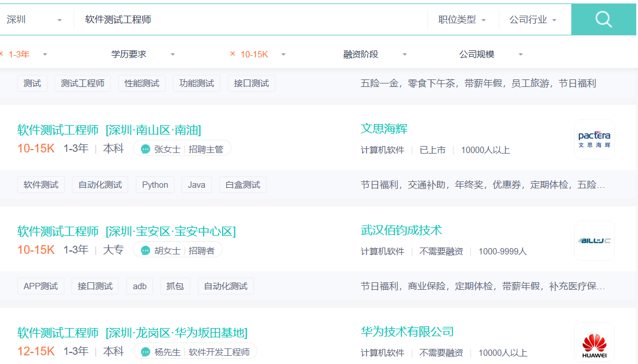Remove the 10-15K salary filter x icon

[233, 53]
